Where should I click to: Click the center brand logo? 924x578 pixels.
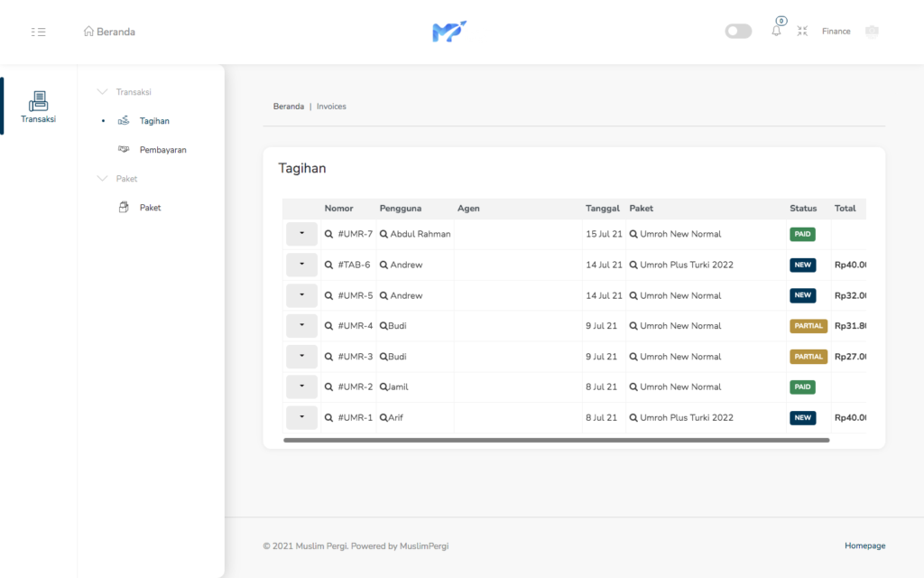449,32
